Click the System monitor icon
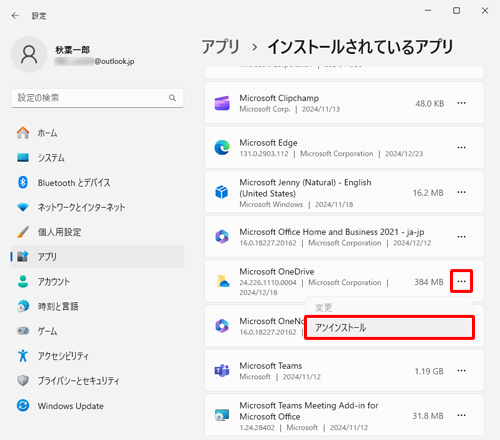The width and height of the screenshot is (500, 440). click(x=23, y=157)
